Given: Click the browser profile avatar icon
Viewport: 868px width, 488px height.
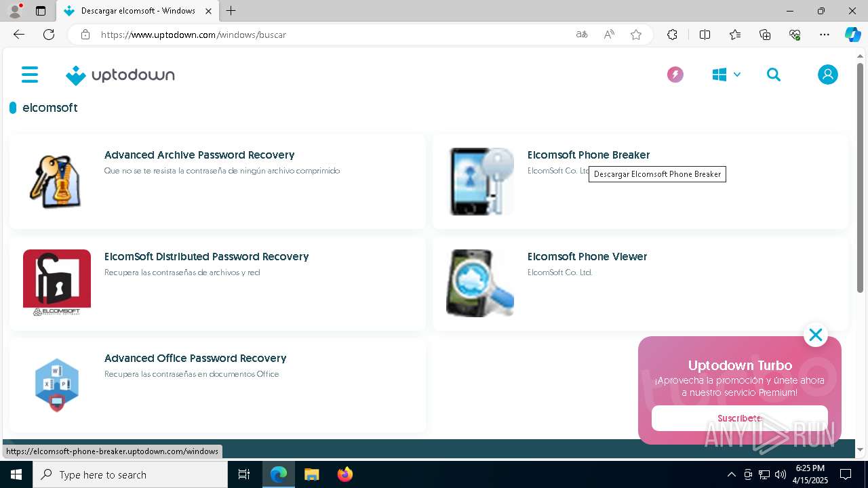Looking at the screenshot, I should click(15, 11).
